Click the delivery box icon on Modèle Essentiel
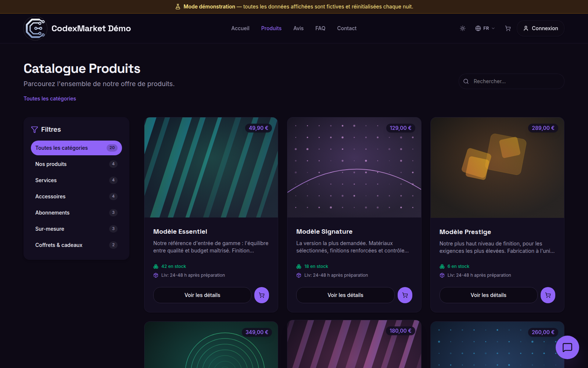 (x=156, y=275)
